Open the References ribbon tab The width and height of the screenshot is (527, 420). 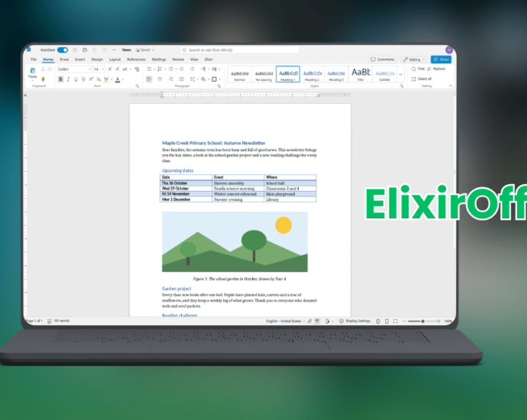(136, 60)
